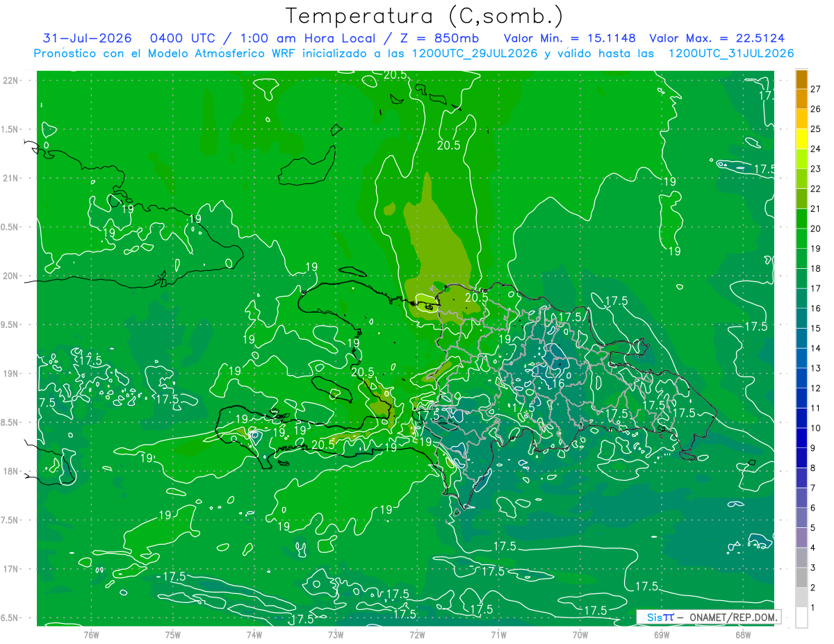834x644 pixels.
Task: Click the '6' label on the color scale
Action: click(x=813, y=508)
